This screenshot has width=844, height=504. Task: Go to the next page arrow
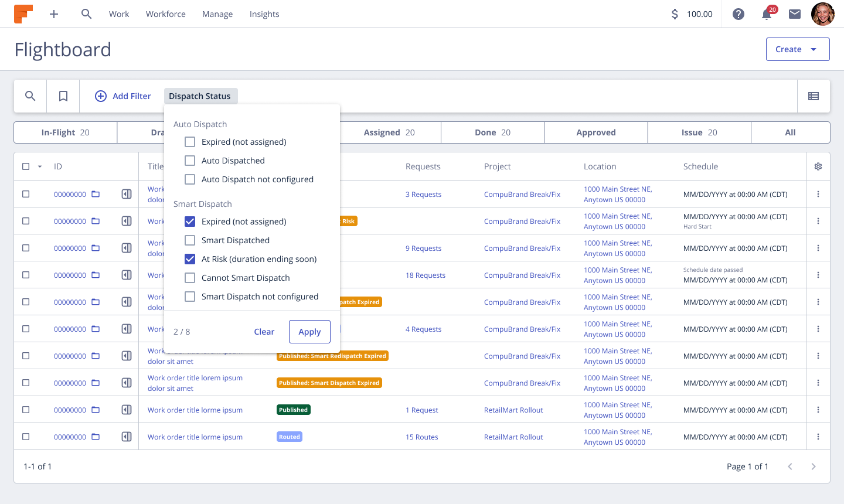pos(814,466)
